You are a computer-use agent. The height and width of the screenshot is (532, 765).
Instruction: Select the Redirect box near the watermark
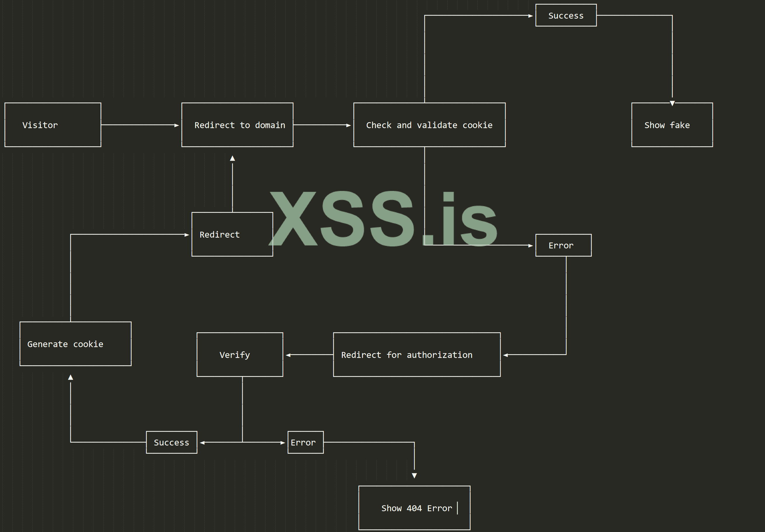232,234
